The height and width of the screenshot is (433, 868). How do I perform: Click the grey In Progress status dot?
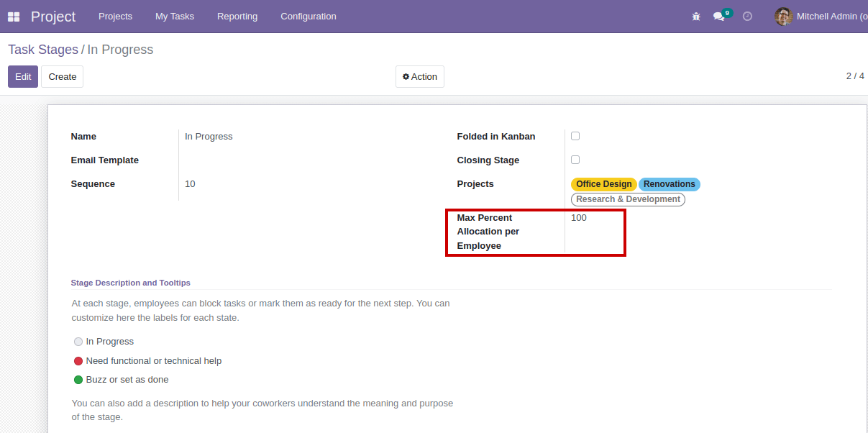coord(78,342)
